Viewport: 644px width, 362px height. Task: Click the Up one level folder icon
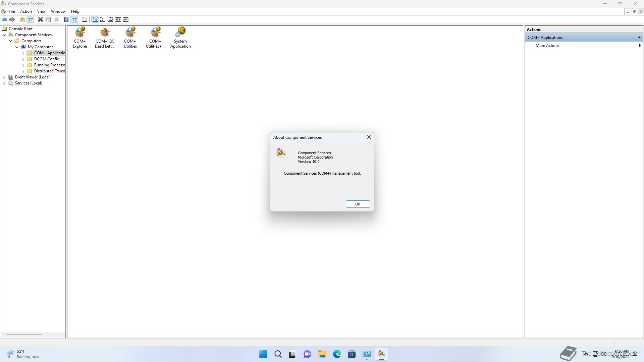pyautogui.click(x=22, y=19)
